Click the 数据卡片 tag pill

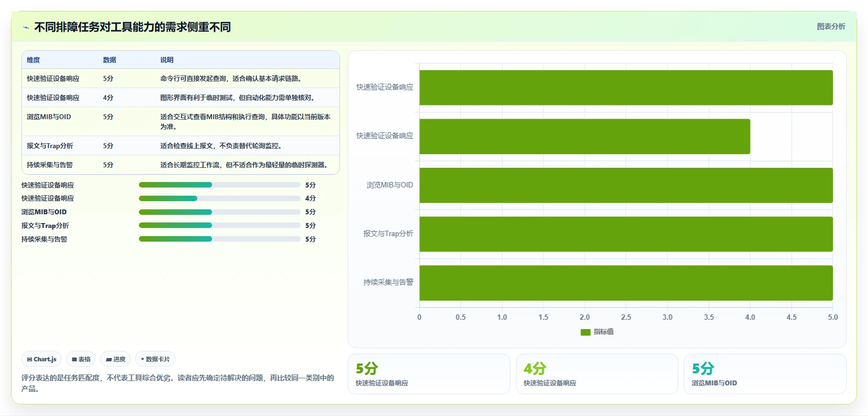pyautogui.click(x=155, y=360)
